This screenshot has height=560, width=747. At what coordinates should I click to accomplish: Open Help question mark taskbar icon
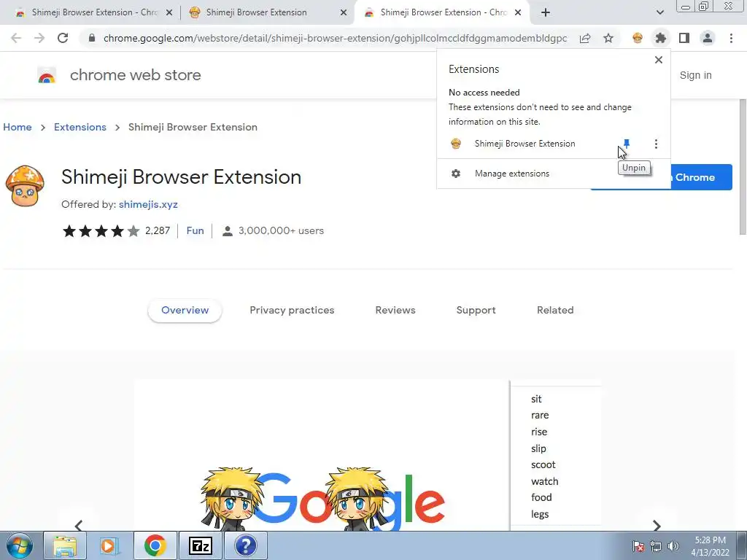[x=245, y=545]
